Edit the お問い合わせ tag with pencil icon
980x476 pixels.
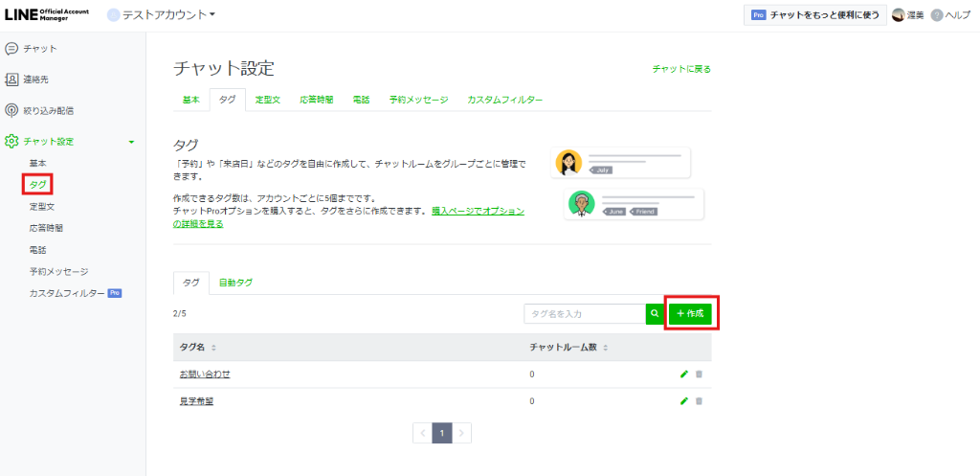(683, 374)
